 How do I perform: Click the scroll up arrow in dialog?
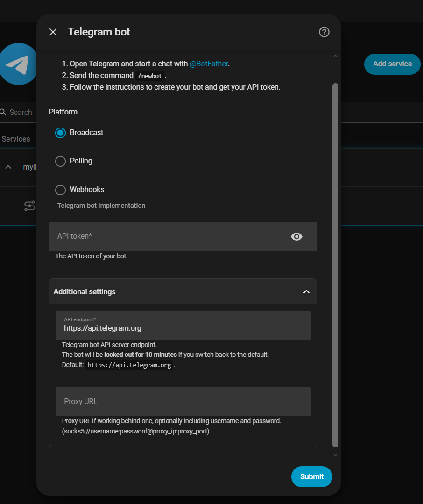pyautogui.click(x=335, y=56)
